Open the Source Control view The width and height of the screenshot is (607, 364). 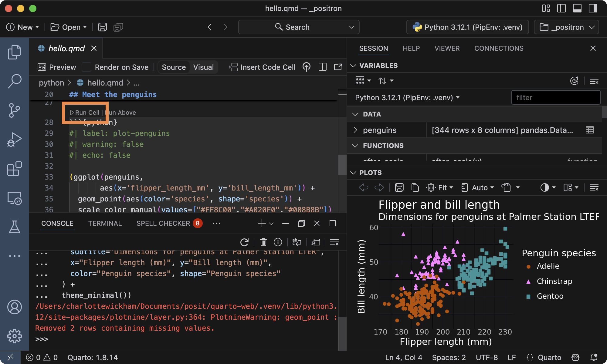(x=14, y=110)
